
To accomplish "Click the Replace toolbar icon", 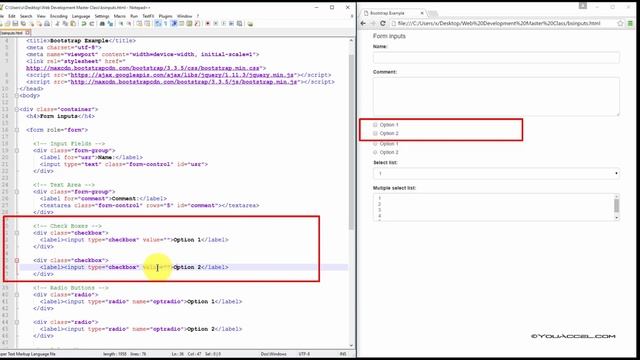I will (x=110, y=24).
